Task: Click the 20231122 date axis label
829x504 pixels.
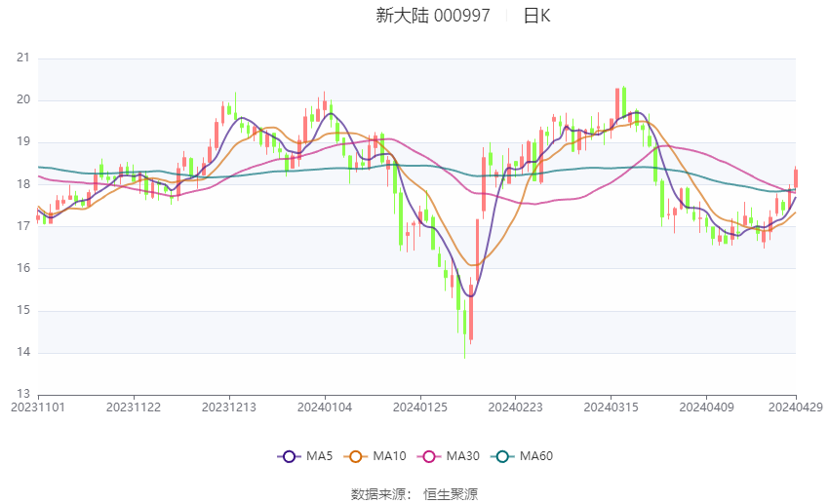Action: (134, 407)
